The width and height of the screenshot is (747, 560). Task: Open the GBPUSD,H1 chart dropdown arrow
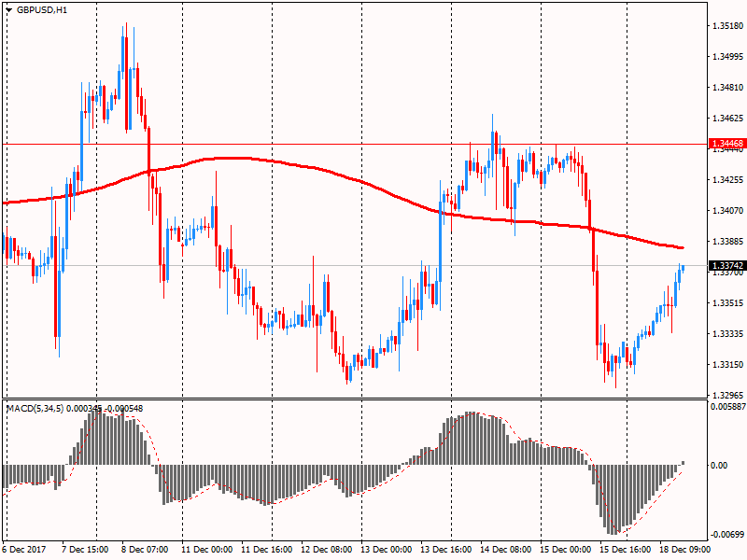click(x=9, y=10)
